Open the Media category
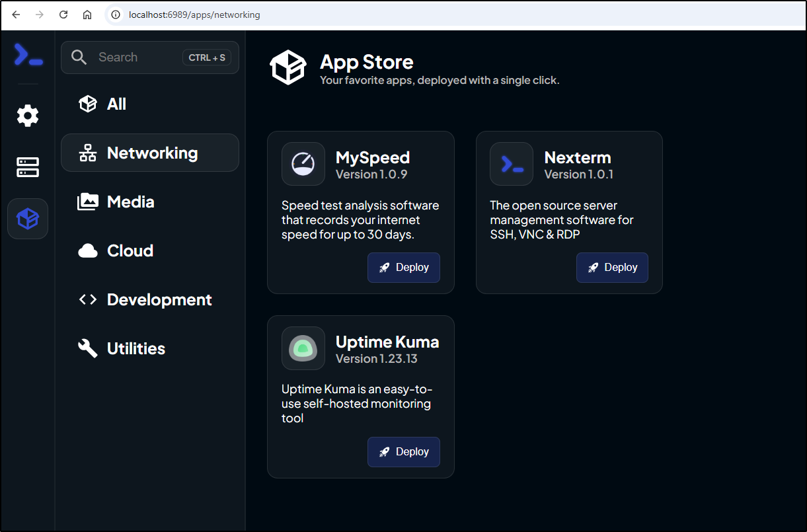The image size is (807, 532). 150,202
